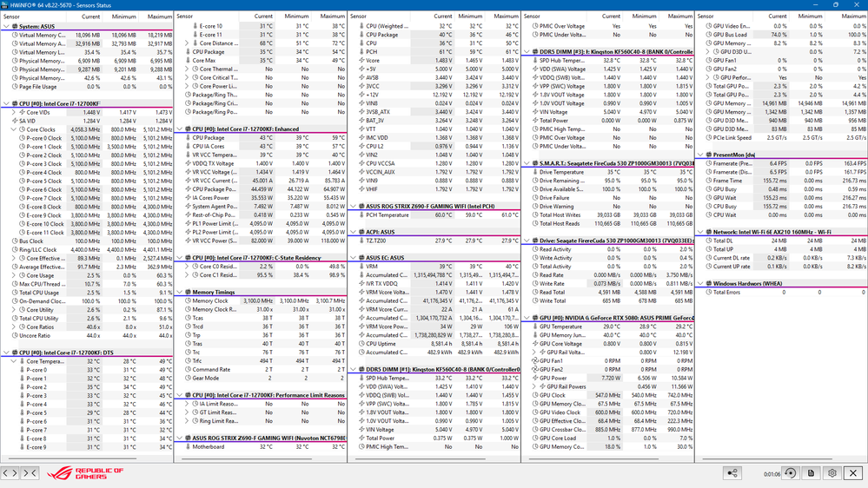Select the 'E-core 11 Clock' row
The height and width of the screenshot is (488, 868).
tap(87, 233)
